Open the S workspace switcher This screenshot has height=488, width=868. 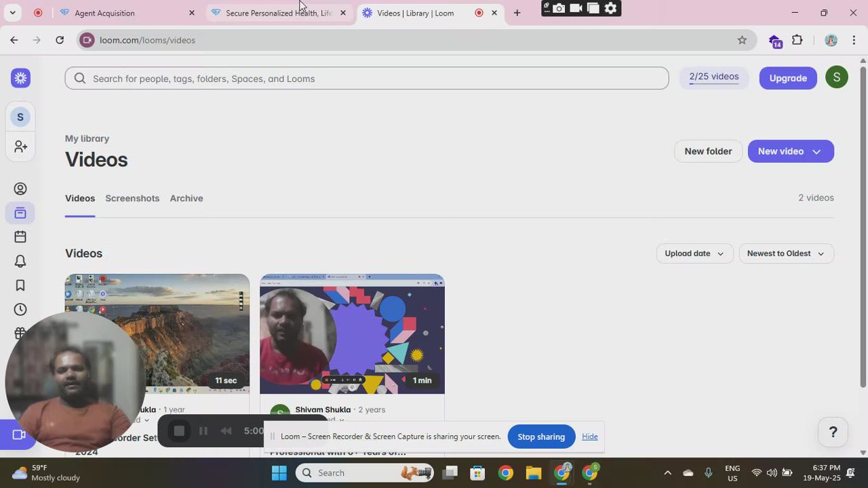[x=20, y=117]
